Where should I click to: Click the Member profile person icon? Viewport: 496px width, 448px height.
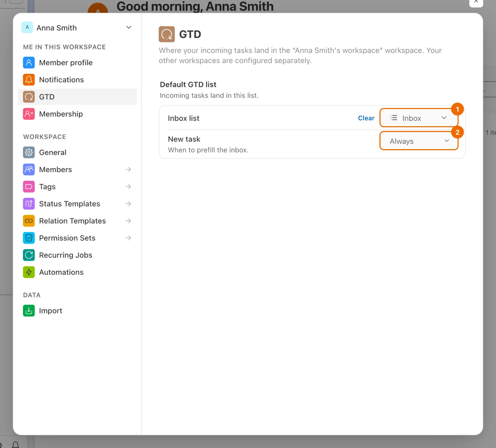29,63
